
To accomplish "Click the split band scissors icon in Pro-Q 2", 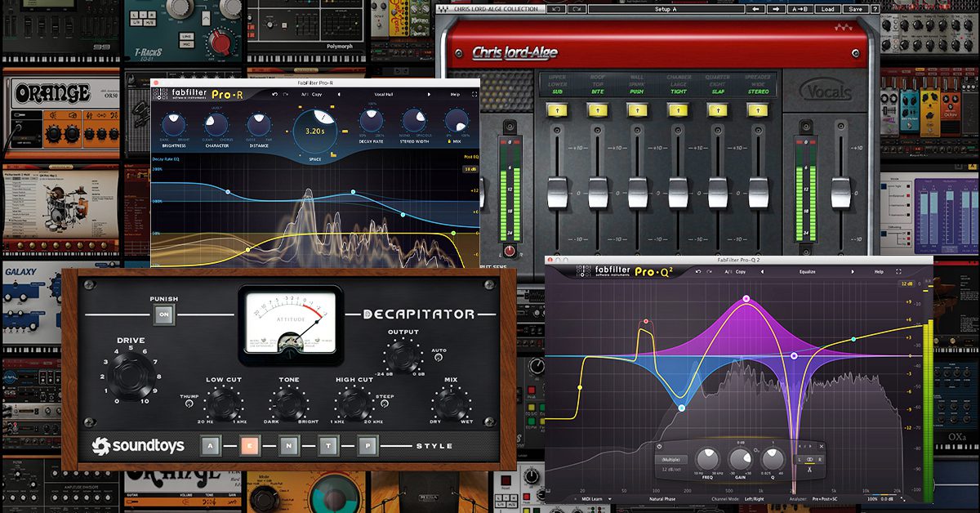I will tap(809, 470).
